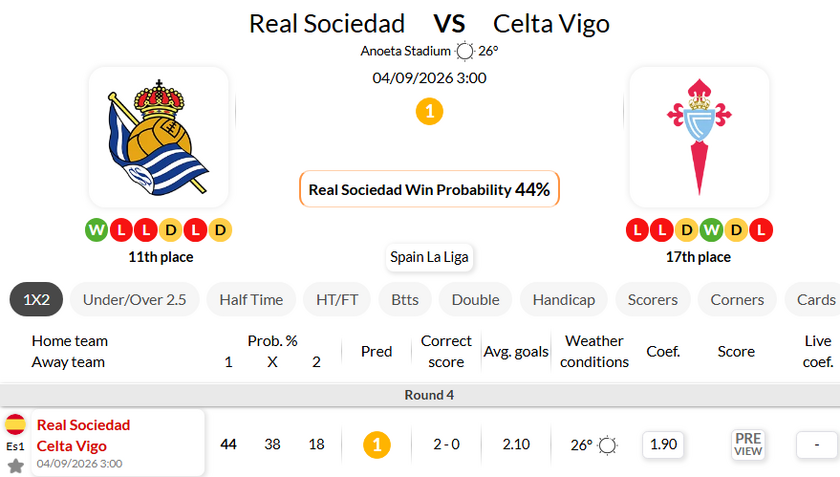This screenshot has width=840, height=477.
Task: Click the Real Sociedad club crest
Action: (159, 137)
